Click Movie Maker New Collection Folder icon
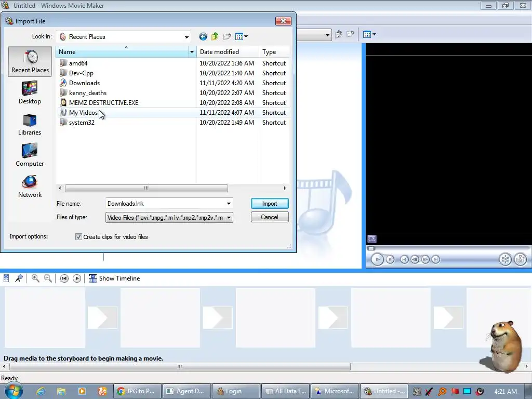The width and height of the screenshot is (532, 399). click(x=350, y=34)
